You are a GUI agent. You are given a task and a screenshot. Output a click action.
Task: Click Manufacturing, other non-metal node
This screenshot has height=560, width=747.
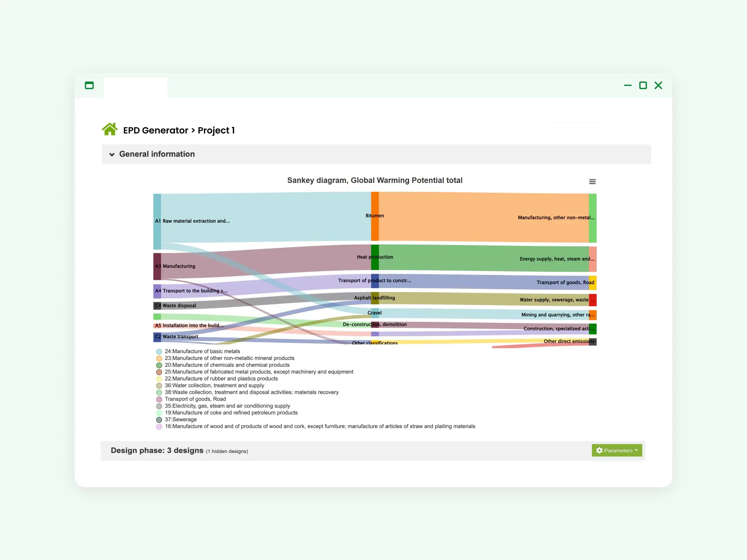pos(593,218)
